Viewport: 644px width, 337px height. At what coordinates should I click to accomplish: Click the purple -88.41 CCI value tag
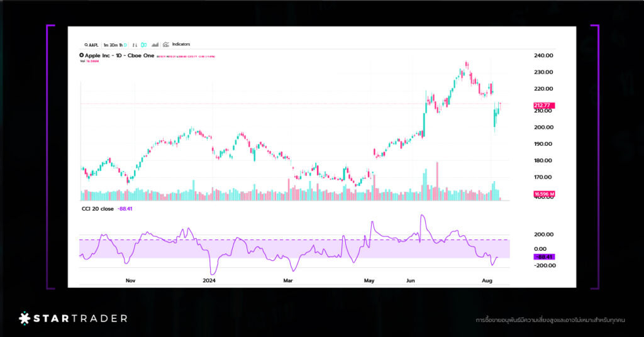tap(543, 257)
